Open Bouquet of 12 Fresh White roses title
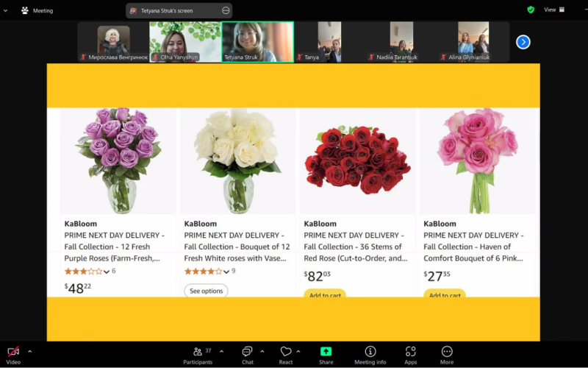This screenshot has width=588, height=368. 237,247
